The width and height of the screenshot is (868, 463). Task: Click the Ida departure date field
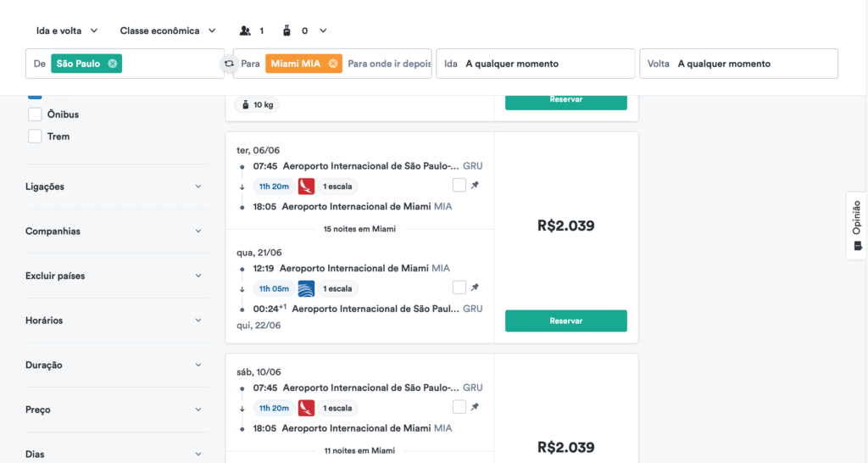tap(536, 64)
